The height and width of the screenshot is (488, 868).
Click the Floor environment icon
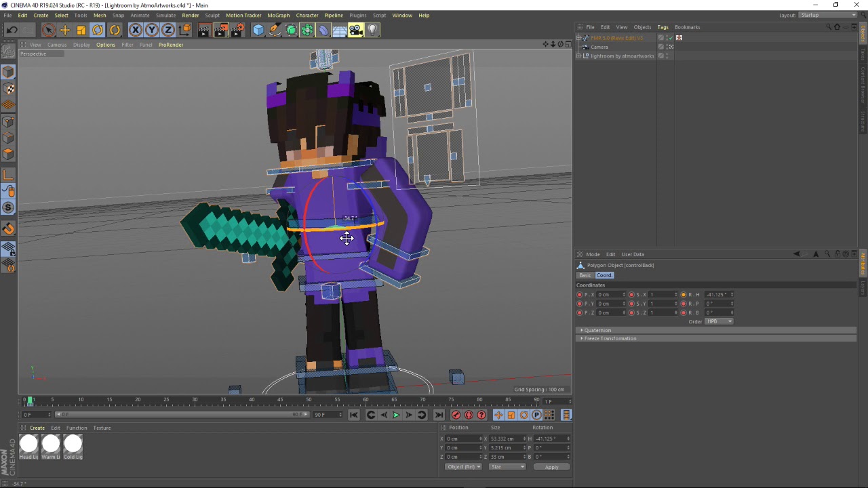click(340, 30)
